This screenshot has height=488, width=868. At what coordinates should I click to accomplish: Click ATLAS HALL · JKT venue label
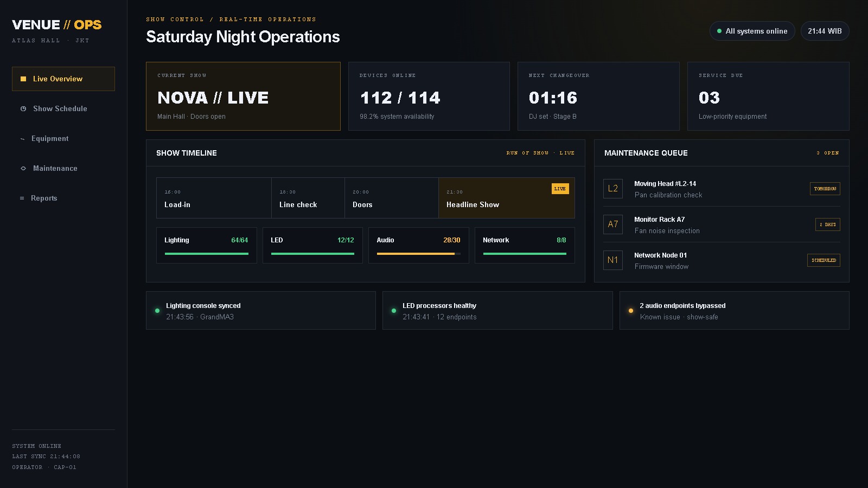pos(50,41)
